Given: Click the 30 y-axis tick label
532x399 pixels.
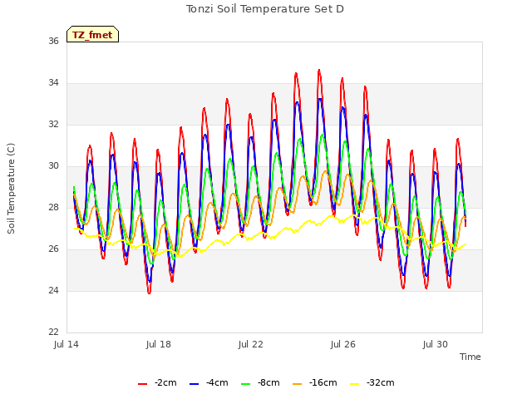Looking at the screenshot, I should coord(53,166).
